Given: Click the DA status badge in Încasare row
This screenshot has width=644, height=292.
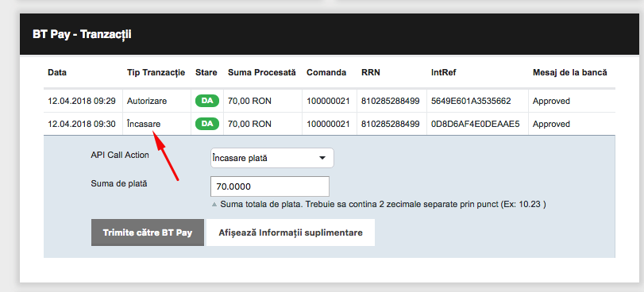Looking at the screenshot, I should [207, 124].
